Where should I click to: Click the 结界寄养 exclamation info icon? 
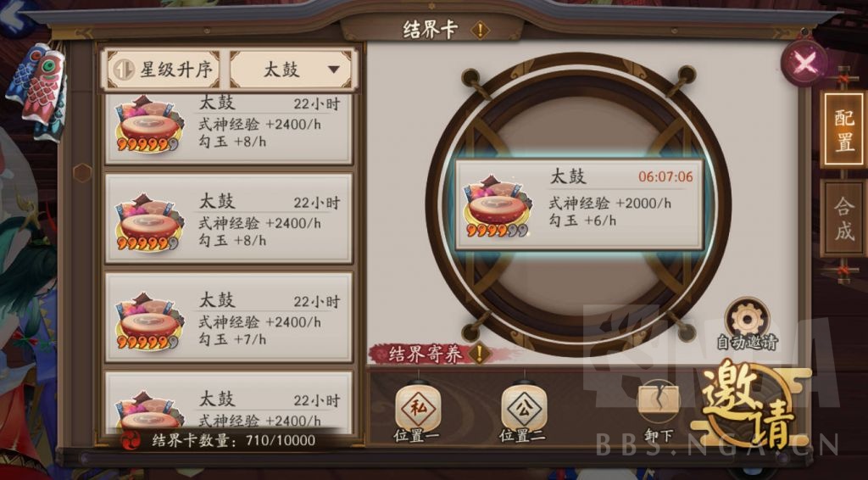click(x=480, y=353)
